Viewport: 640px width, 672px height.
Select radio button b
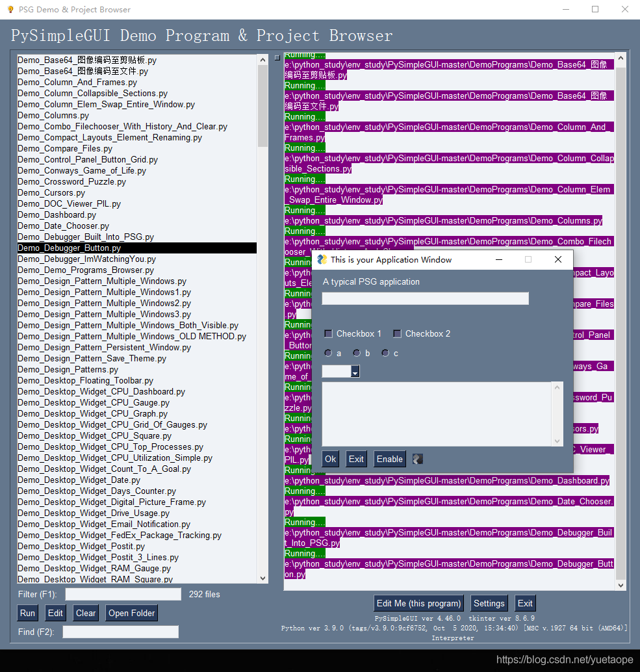[357, 353]
